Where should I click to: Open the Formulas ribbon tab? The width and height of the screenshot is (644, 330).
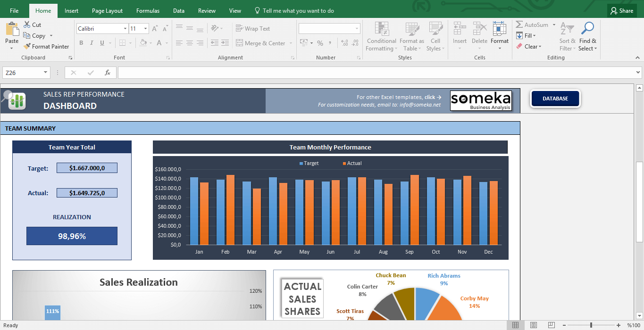pos(148,11)
